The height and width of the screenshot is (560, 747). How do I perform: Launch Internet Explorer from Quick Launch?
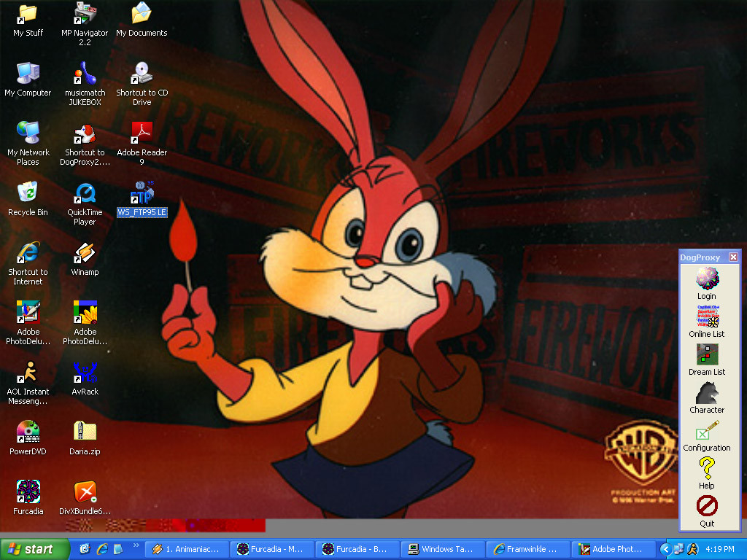pos(101,549)
